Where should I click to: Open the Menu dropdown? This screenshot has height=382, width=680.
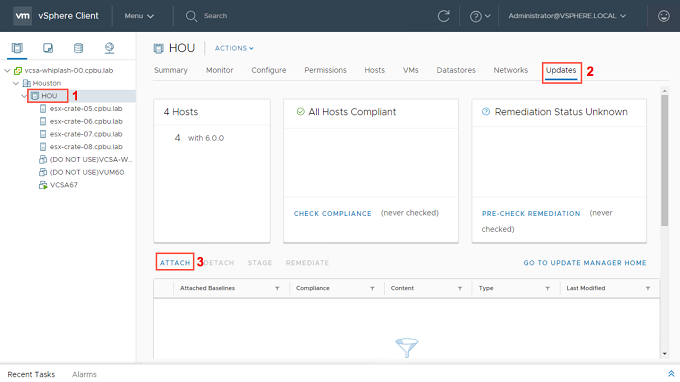(x=139, y=16)
